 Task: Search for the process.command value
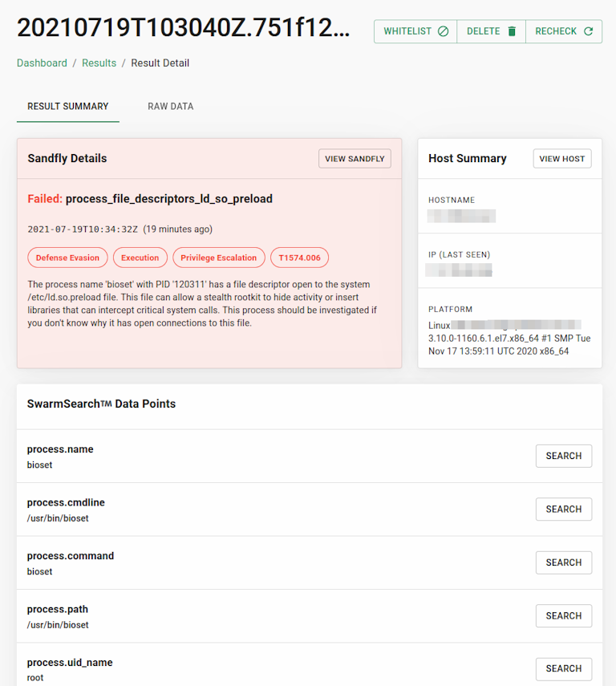click(564, 562)
